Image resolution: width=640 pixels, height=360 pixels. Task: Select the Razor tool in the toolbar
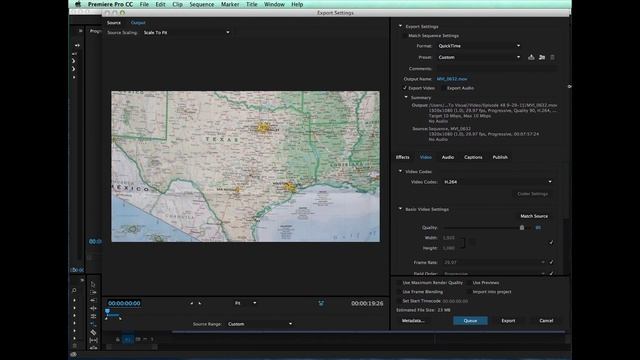(93, 332)
